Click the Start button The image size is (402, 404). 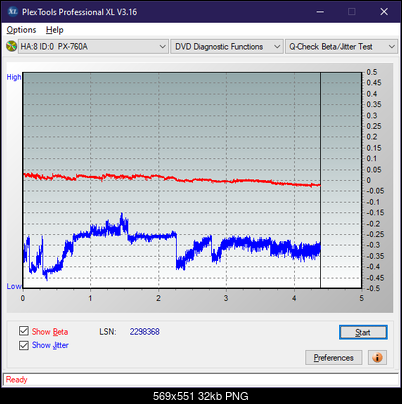coord(363,332)
